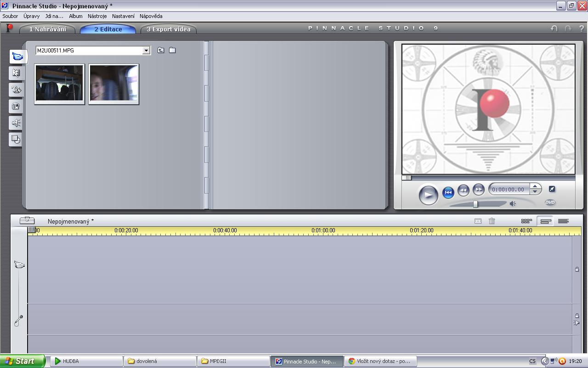Adjust the player volume slider

point(475,204)
